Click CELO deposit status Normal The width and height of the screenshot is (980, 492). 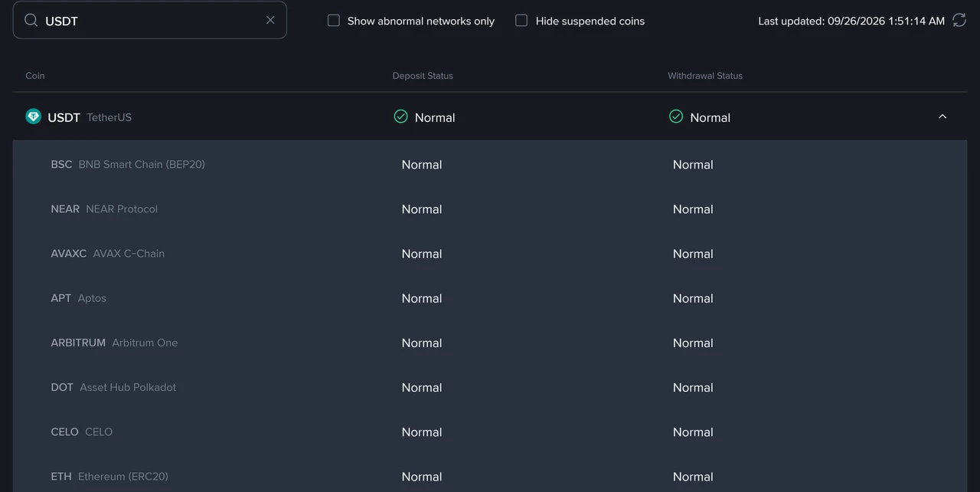[422, 432]
